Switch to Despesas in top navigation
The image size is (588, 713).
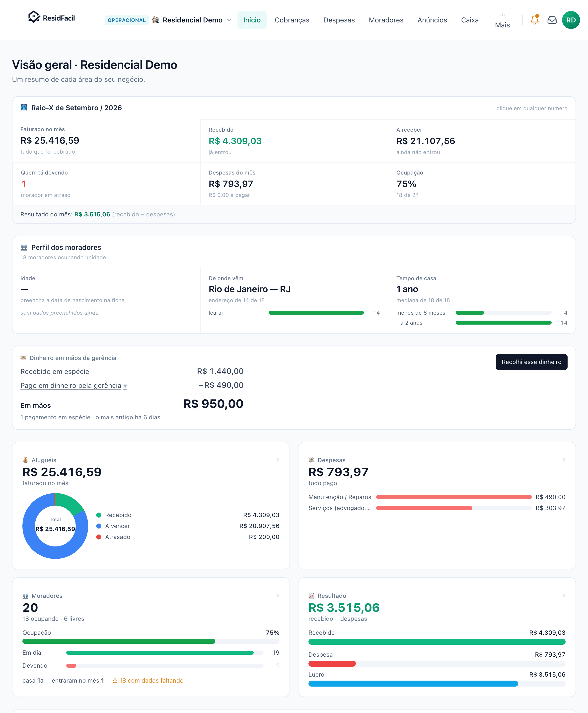(x=339, y=20)
